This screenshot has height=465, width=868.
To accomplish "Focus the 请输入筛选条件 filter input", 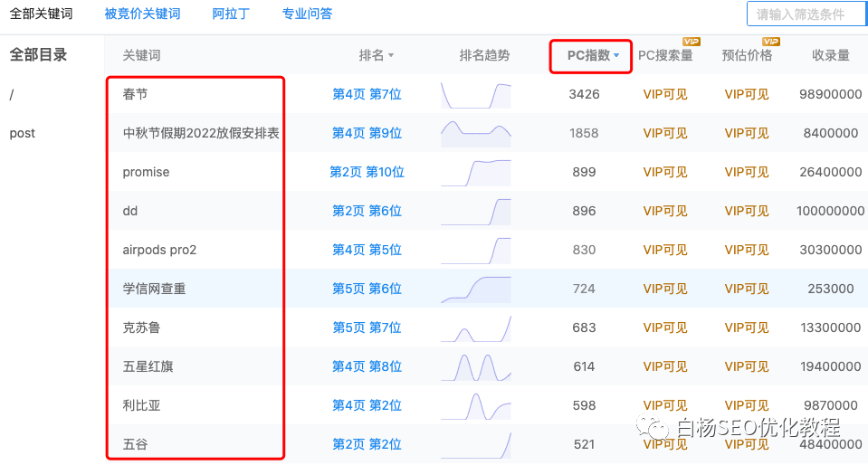I will (x=807, y=14).
